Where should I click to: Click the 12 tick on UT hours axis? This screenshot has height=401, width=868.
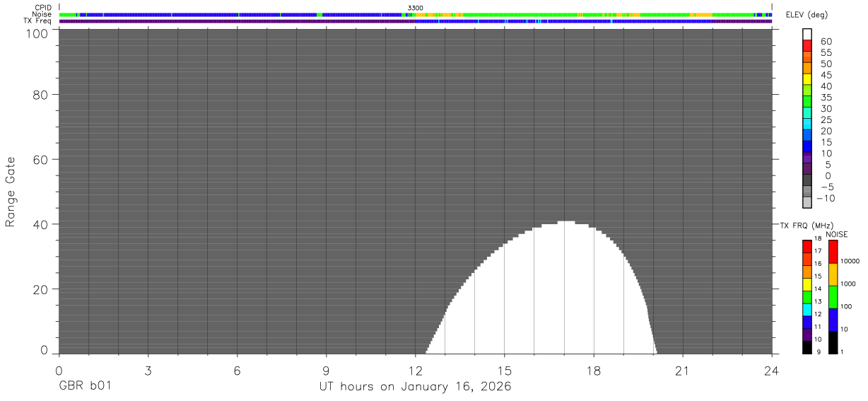point(415,370)
